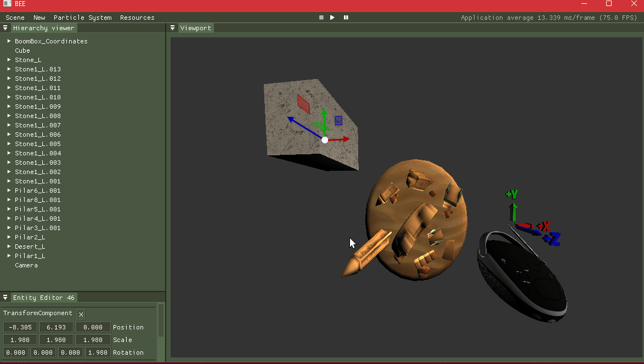The height and width of the screenshot is (364, 644).
Task: Click the blue Z-axis gizmo arrow
Action: tap(299, 124)
